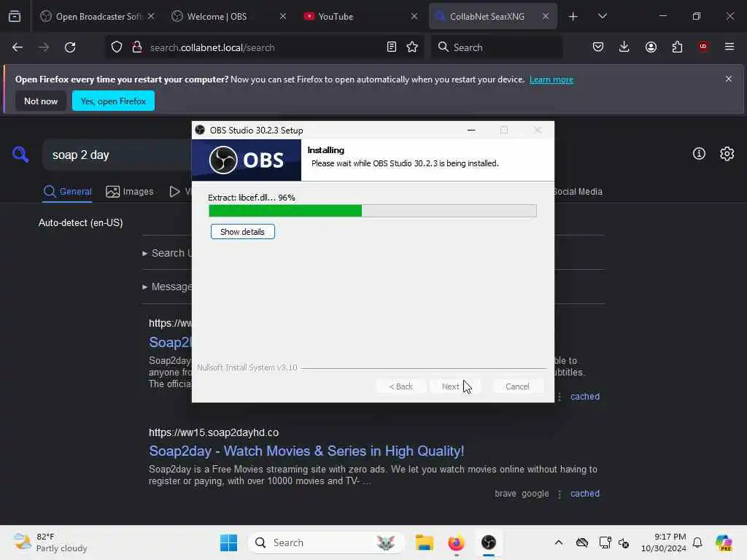The width and height of the screenshot is (747, 560).
Task: Click Cancel in OBS Setup
Action: [x=517, y=386]
